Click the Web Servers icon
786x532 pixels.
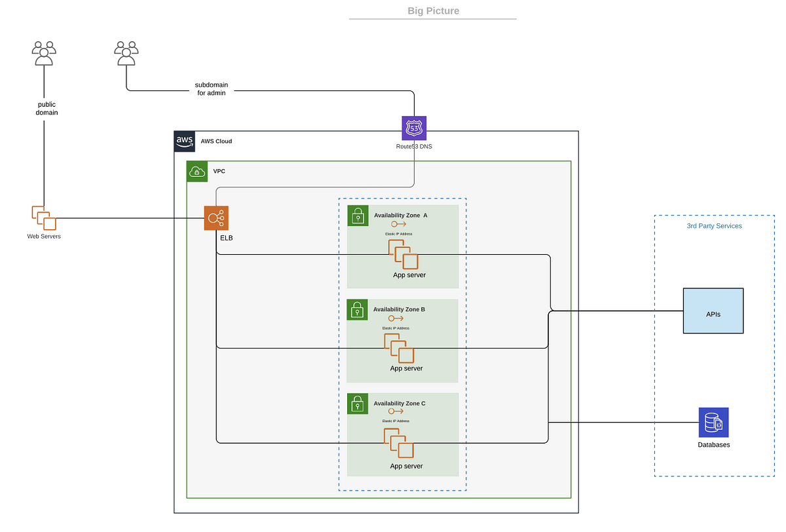(x=43, y=218)
